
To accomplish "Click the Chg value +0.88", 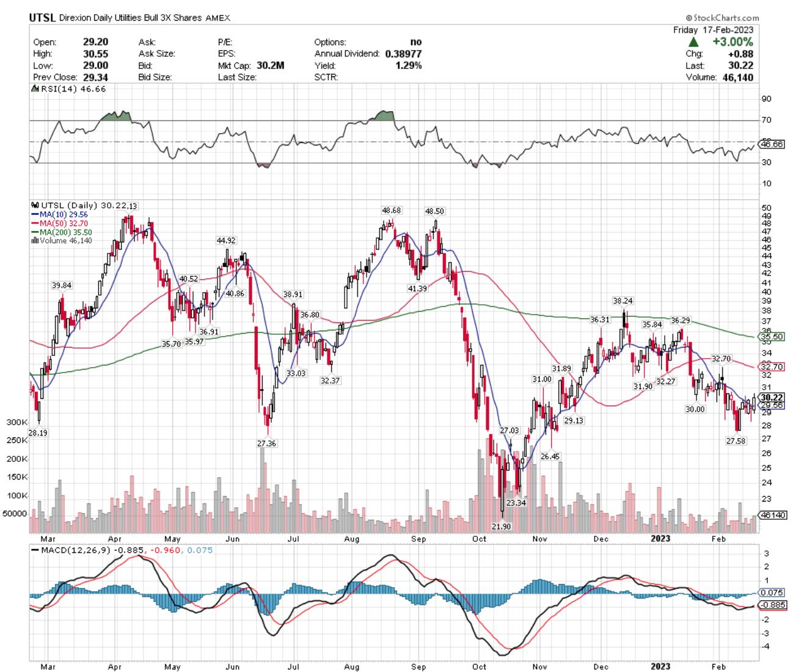I will (741, 54).
